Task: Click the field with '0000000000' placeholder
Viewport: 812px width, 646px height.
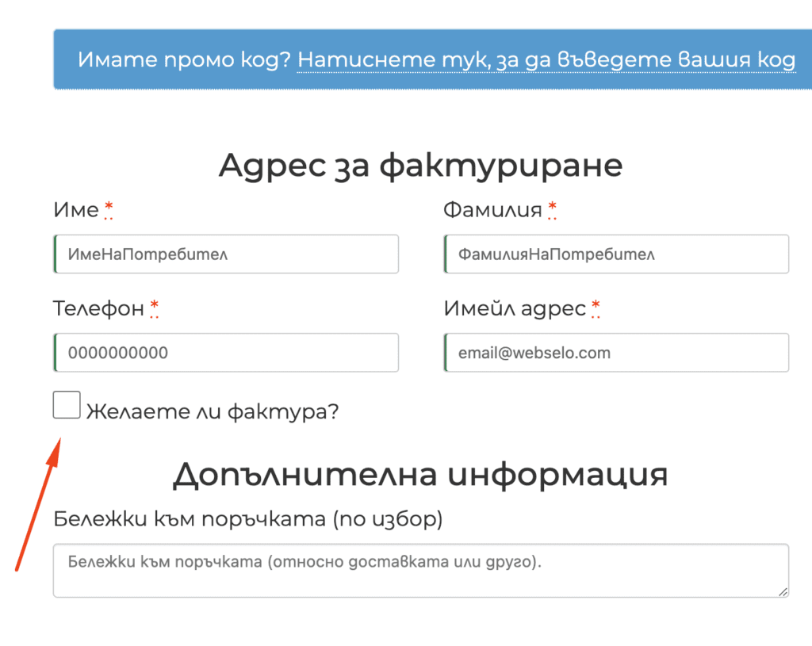Action: tap(226, 352)
